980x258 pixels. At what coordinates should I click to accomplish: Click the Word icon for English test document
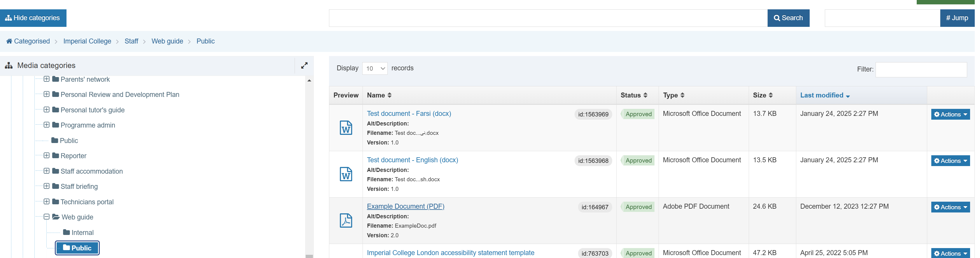pos(345,174)
